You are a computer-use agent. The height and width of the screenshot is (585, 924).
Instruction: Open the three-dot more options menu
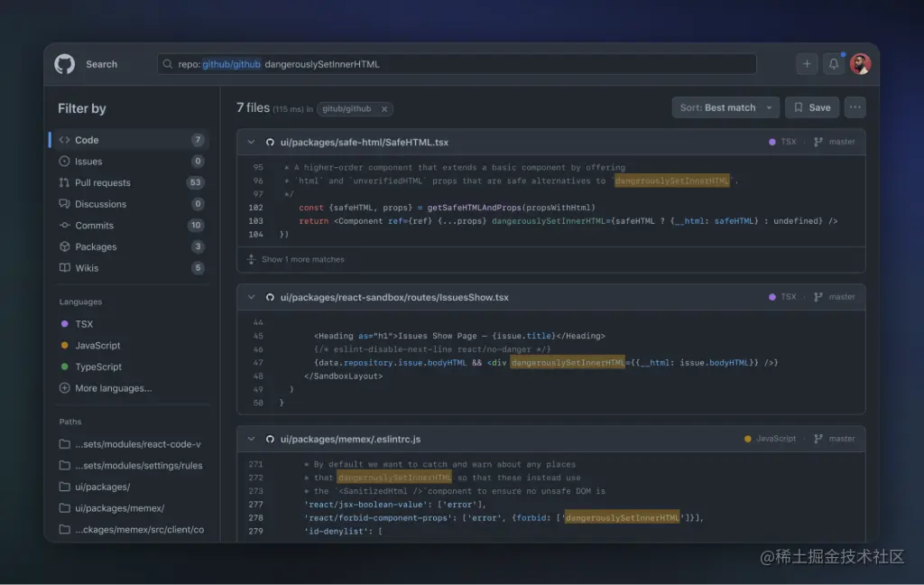point(855,107)
